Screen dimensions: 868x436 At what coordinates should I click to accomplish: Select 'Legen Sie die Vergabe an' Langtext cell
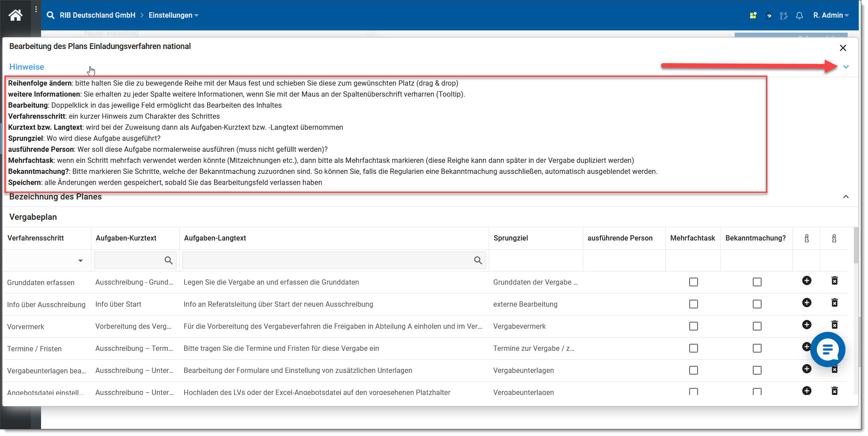tap(271, 282)
